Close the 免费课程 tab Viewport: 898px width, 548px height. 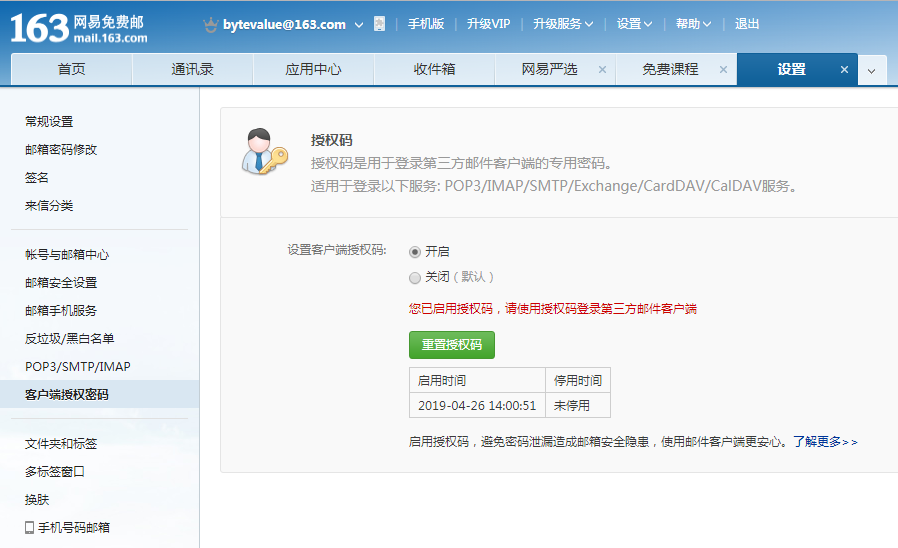point(723,70)
